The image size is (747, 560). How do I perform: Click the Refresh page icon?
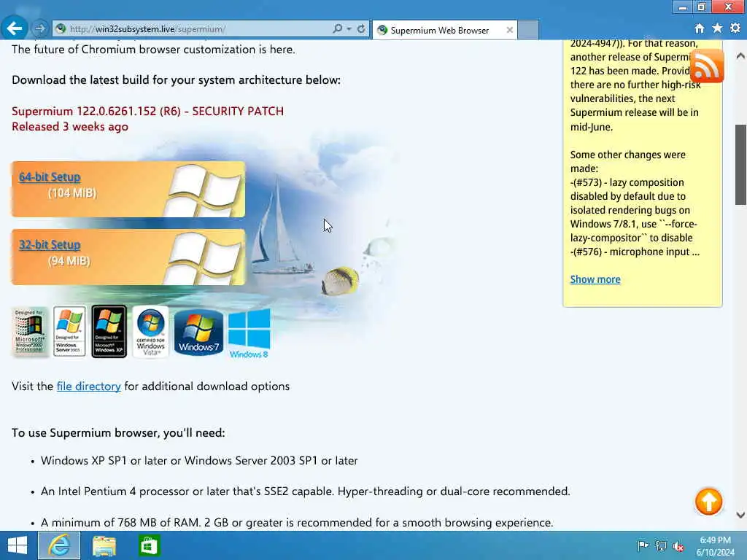coord(361,29)
